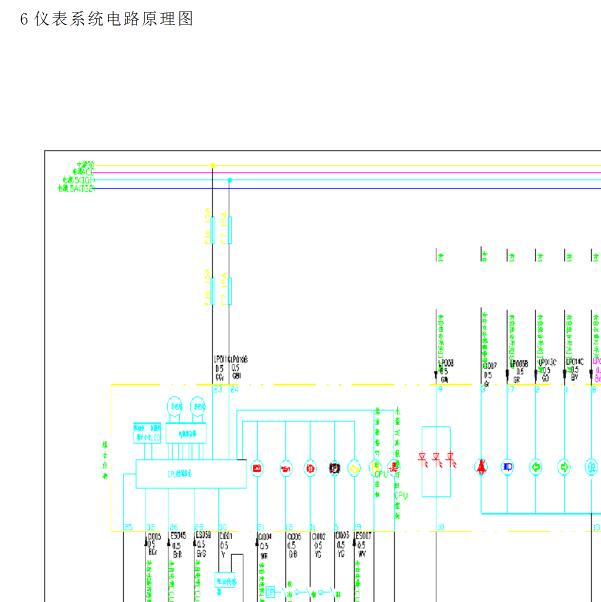
Task: Click the red brake warning lamp symbol
Action: [x=310, y=468]
